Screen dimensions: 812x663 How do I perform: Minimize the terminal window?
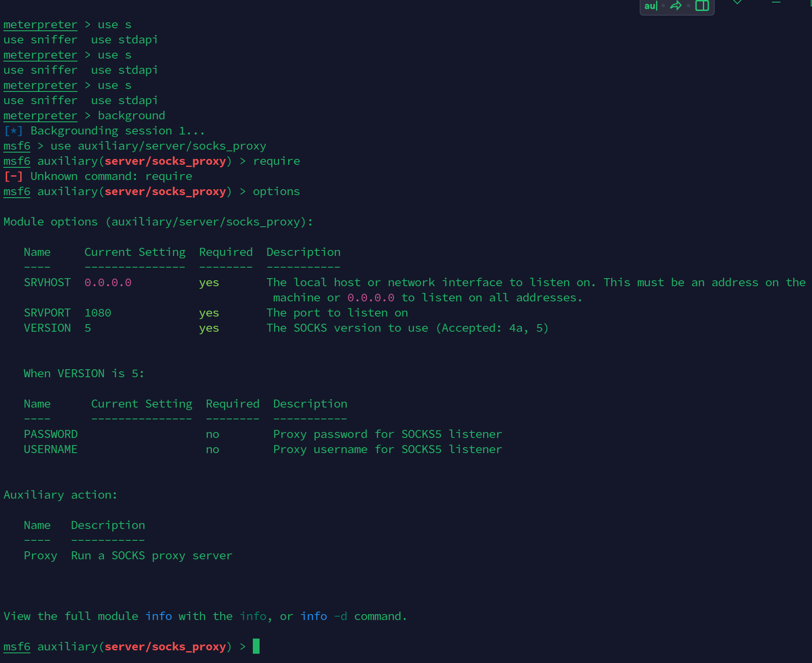pyautogui.click(x=776, y=3)
